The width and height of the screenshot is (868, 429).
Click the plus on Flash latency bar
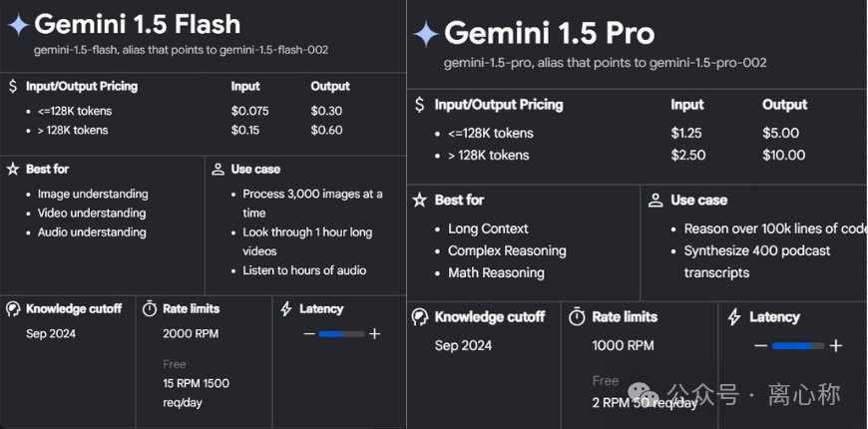[x=375, y=334]
